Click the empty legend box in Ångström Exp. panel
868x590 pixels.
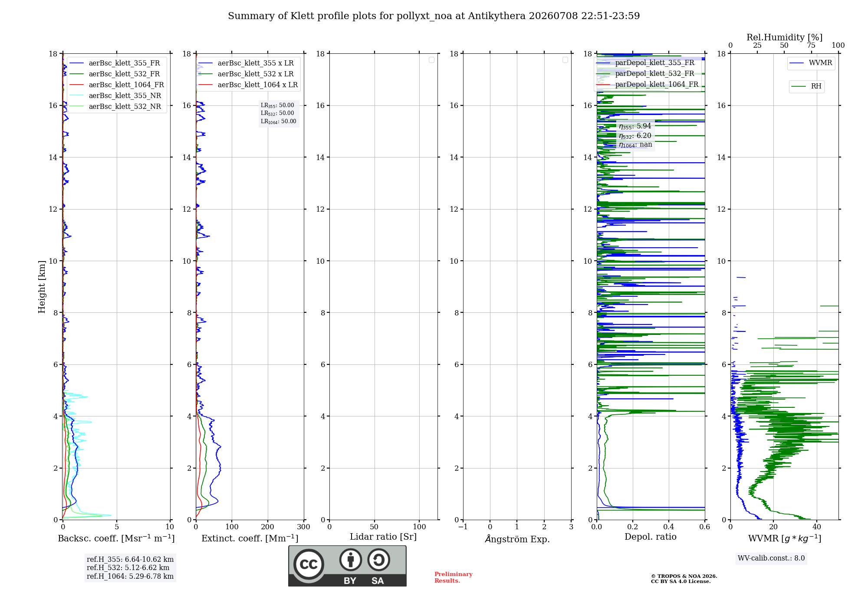pos(565,60)
